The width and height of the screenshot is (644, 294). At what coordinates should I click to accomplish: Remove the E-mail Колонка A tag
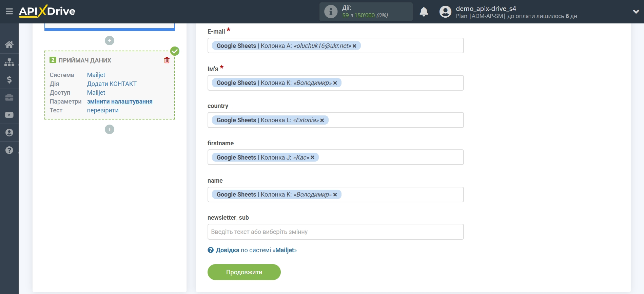click(354, 46)
